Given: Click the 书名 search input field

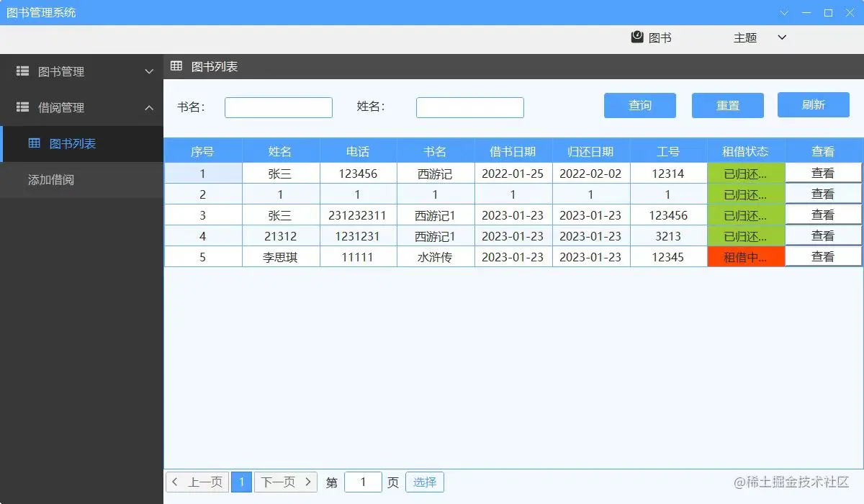Looking at the screenshot, I should tap(278, 107).
